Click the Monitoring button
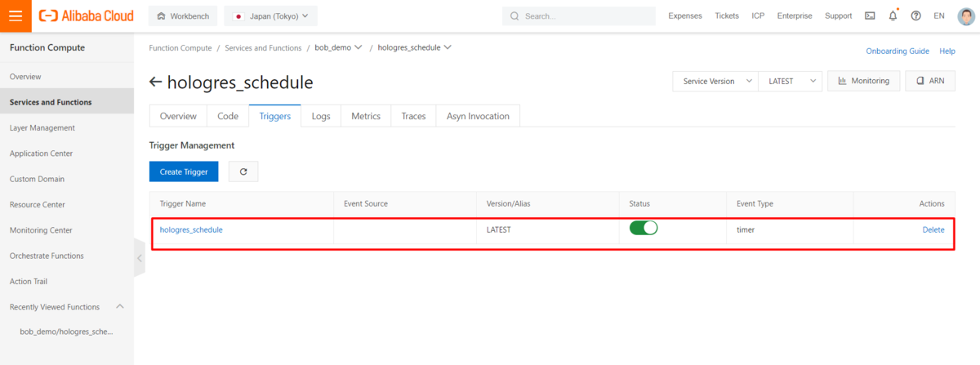This screenshot has height=365, width=980. pyautogui.click(x=864, y=81)
